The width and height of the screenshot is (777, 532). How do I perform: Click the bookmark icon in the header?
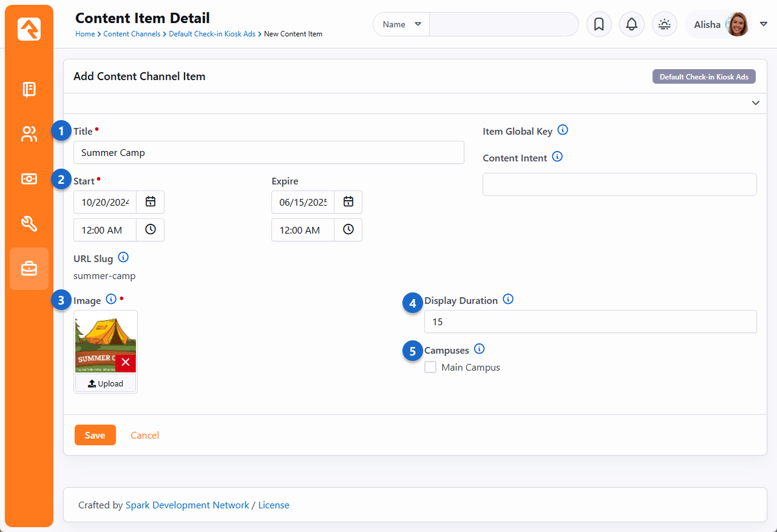[x=599, y=24]
